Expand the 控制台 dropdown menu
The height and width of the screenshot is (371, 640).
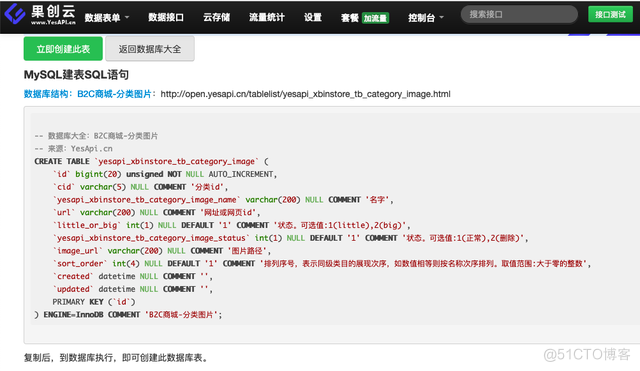click(x=426, y=18)
